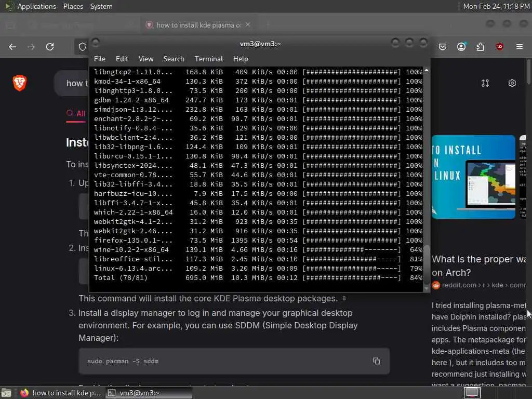Click the Brave lion logo
The height and width of the screenshot is (399, 532).
click(x=20, y=83)
